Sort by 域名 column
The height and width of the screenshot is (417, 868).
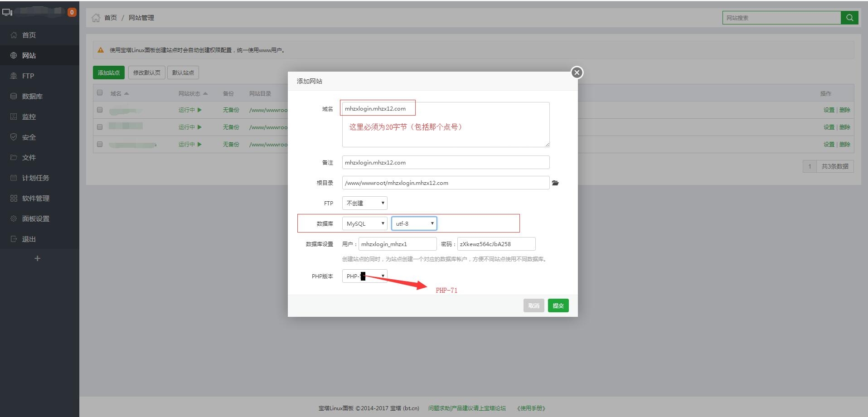point(120,93)
